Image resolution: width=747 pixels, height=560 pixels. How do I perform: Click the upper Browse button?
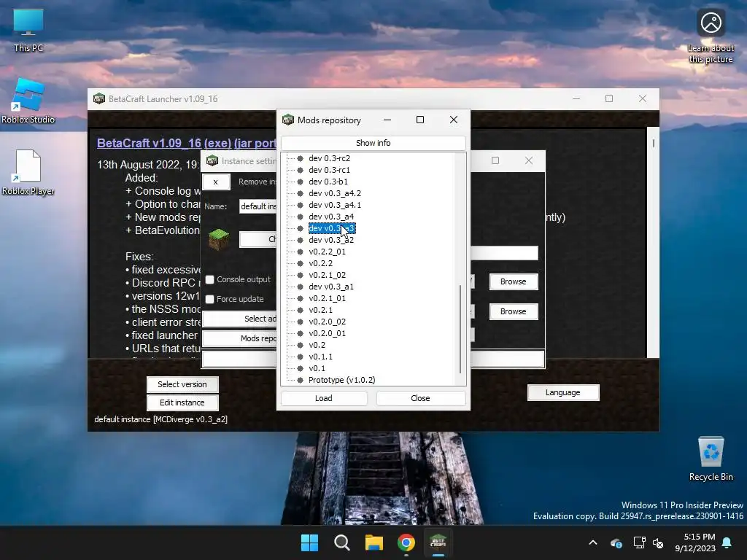514,281
